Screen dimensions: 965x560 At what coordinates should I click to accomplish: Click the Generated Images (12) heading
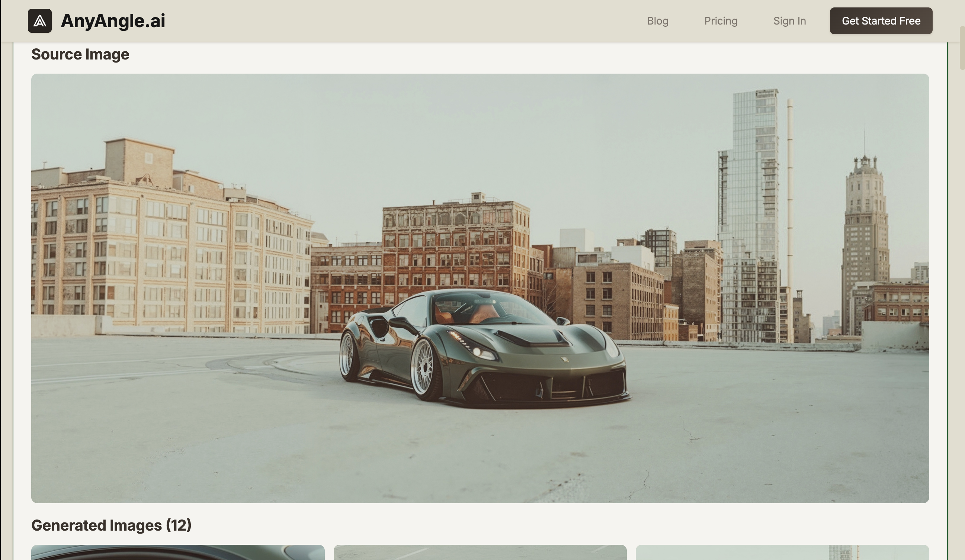coord(112,525)
